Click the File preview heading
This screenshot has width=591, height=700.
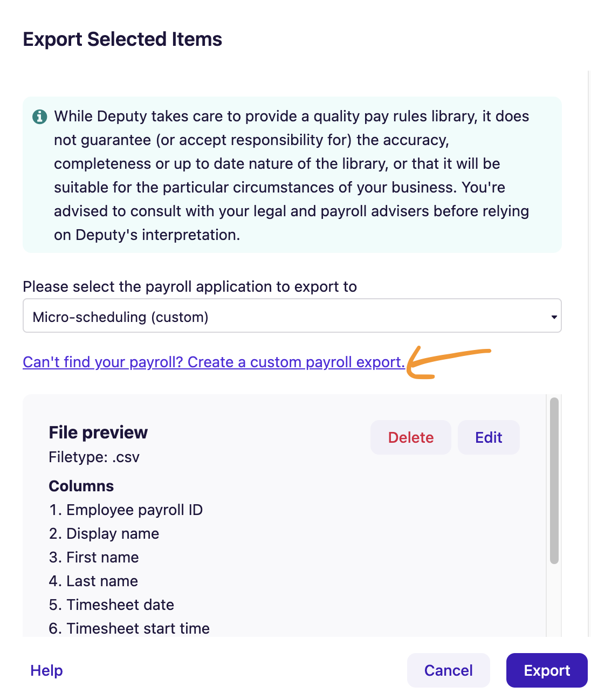pyautogui.click(x=98, y=433)
